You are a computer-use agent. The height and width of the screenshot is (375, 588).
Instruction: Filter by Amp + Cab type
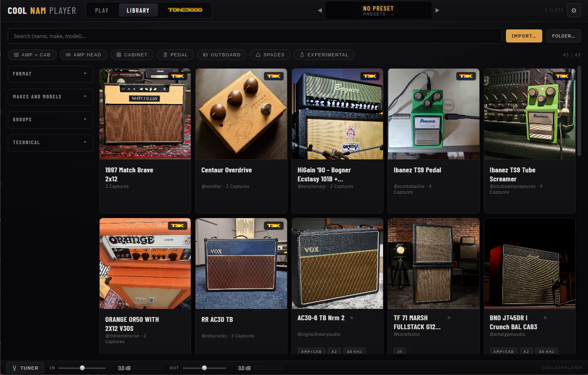pyautogui.click(x=32, y=55)
